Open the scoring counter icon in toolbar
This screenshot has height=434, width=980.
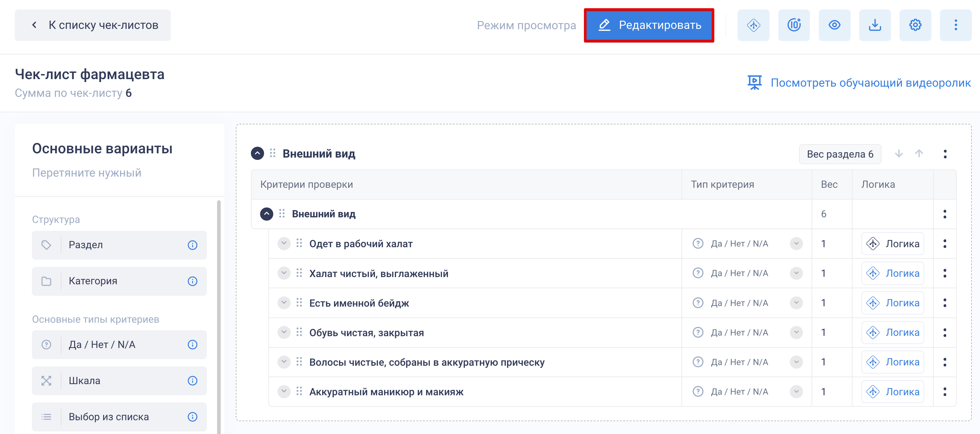pos(793,26)
